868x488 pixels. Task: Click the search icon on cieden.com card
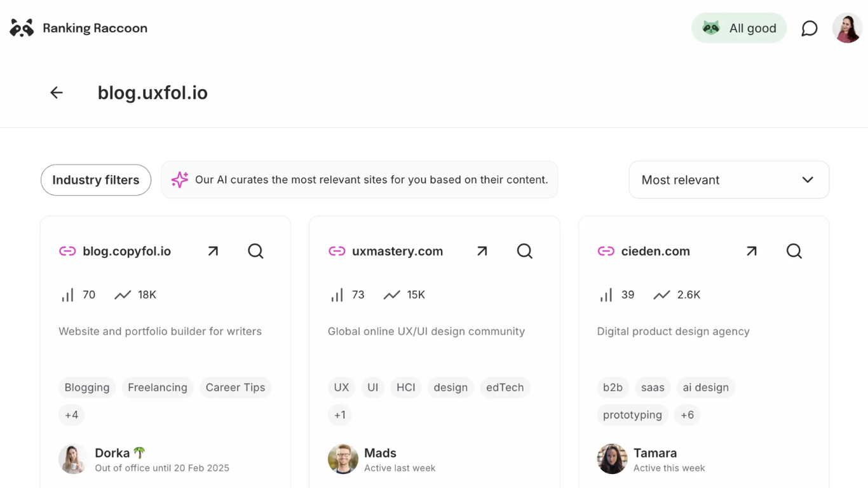[794, 251]
